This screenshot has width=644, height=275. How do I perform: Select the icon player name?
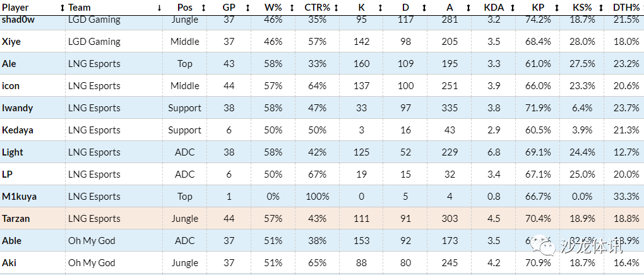point(11,86)
